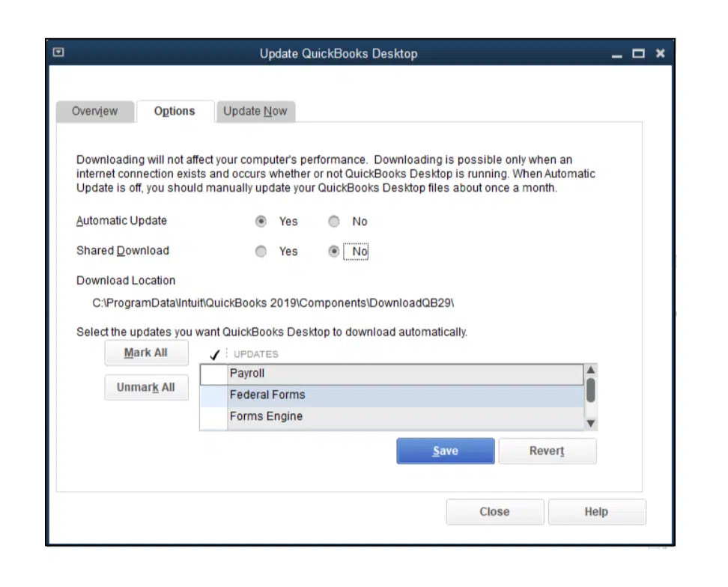Image resolution: width=728 pixels, height=587 pixels.
Task: Click the Mark All button
Action: pyautogui.click(x=146, y=353)
